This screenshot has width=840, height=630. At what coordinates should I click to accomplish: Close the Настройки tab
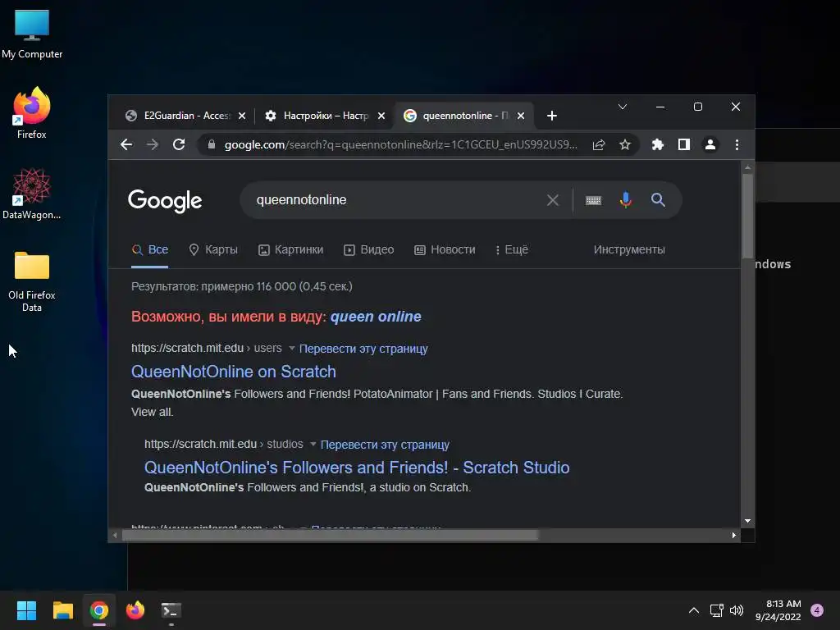pyautogui.click(x=381, y=116)
